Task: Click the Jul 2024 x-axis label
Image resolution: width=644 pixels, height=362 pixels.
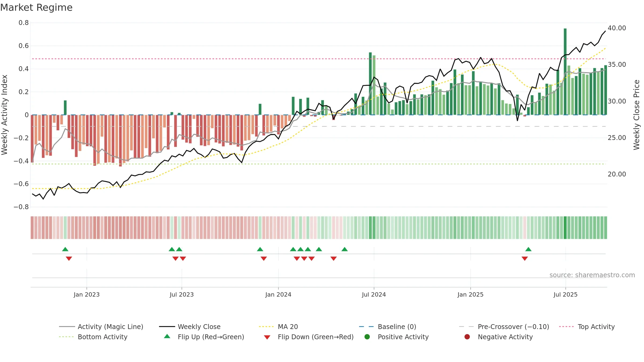Action: [x=374, y=294]
